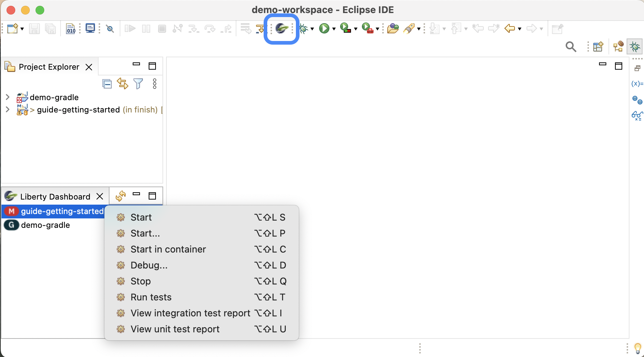Click the Forward navigation arrow
Image resolution: width=644 pixels, height=357 pixels.
click(x=531, y=28)
